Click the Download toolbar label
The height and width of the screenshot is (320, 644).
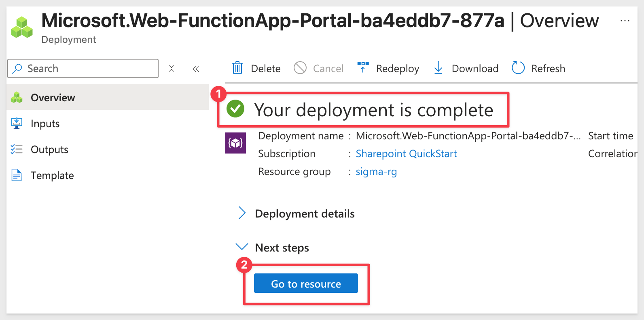(x=475, y=68)
